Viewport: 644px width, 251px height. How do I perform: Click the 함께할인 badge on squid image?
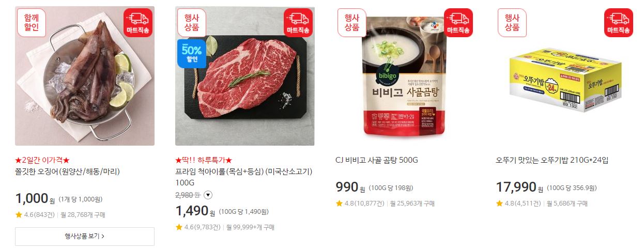coord(32,23)
